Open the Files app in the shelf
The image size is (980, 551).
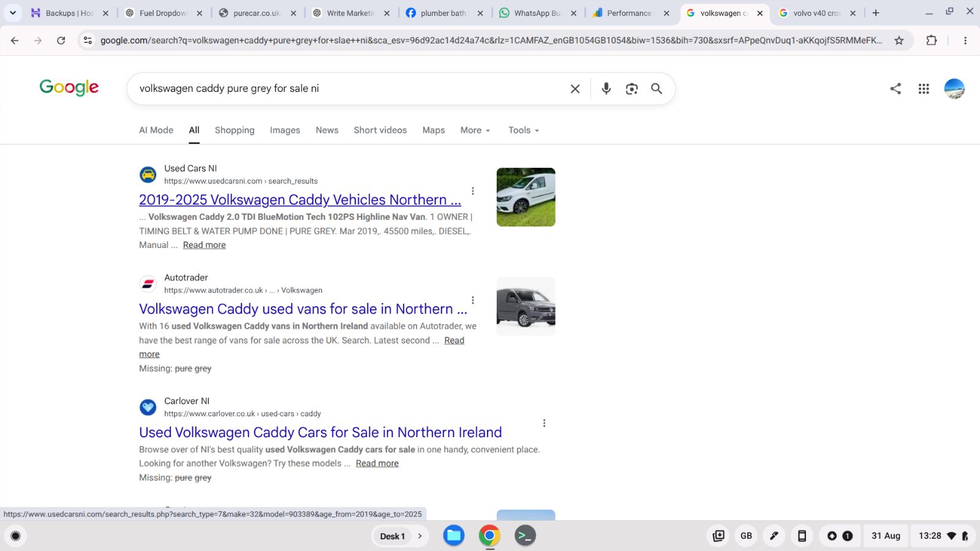[454, 536]
